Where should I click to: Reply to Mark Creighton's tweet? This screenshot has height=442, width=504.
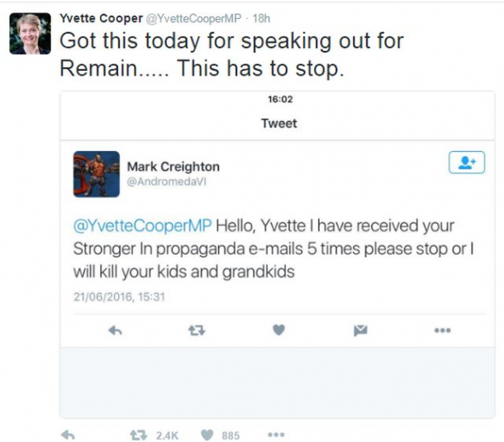pos(116,330)
